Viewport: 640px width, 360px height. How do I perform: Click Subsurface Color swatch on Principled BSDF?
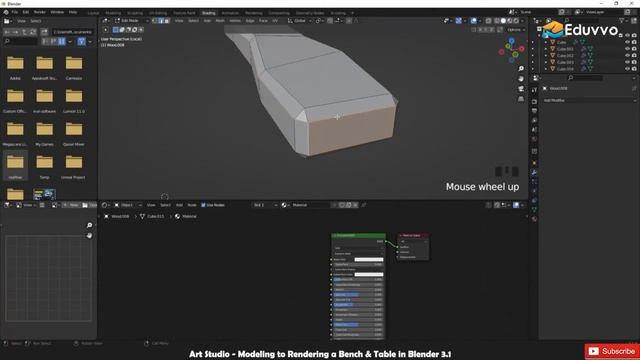[369, 274]
